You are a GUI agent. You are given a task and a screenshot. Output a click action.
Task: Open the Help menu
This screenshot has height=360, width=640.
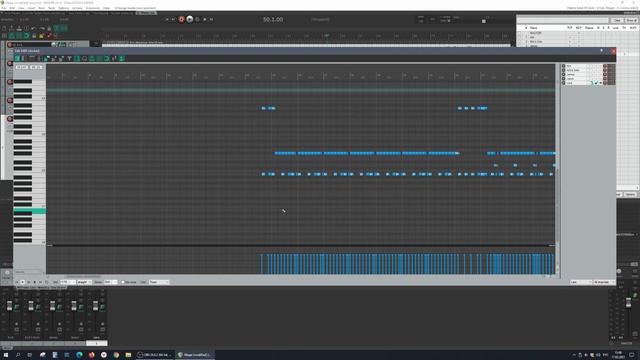[107, 8]
